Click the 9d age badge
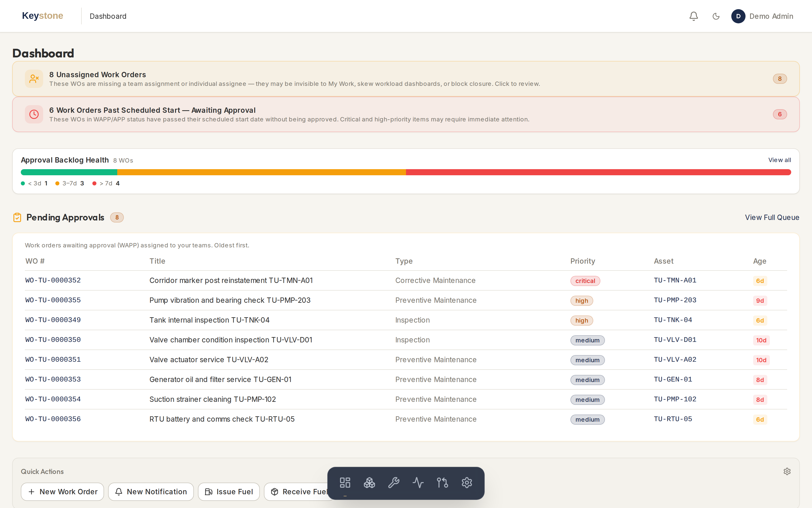The height and width of the screenshot is (508, 812). click(x=760, y=301)
